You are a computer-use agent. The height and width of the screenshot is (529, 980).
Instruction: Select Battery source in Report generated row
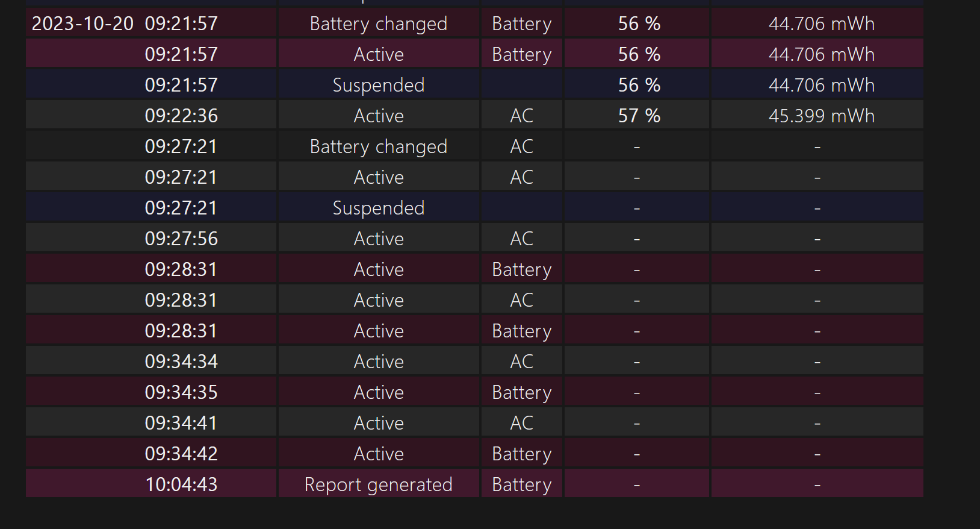522,484
